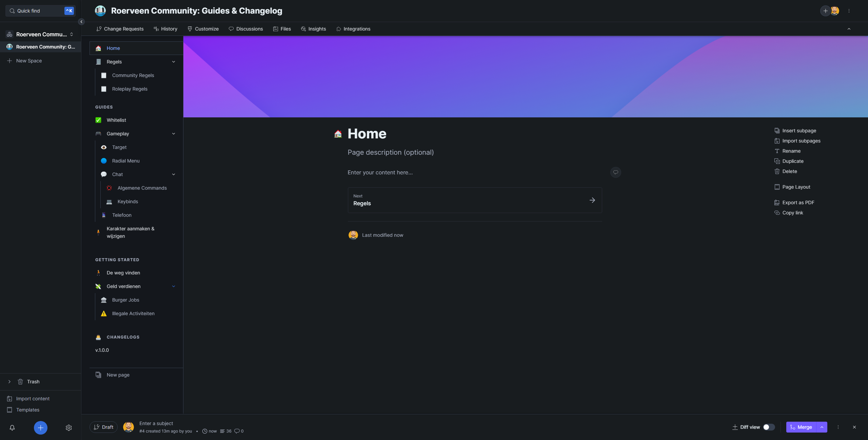Click the Enter a subject field

click(x=156, y=423)
